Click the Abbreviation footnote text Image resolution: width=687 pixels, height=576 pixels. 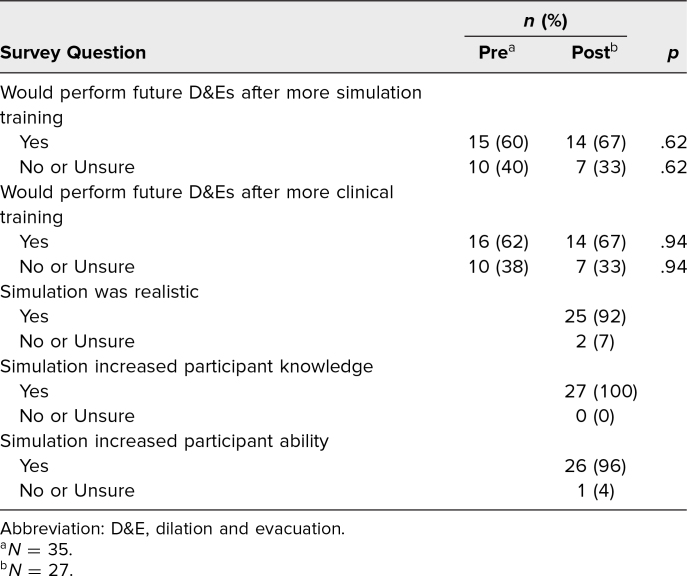173,529
